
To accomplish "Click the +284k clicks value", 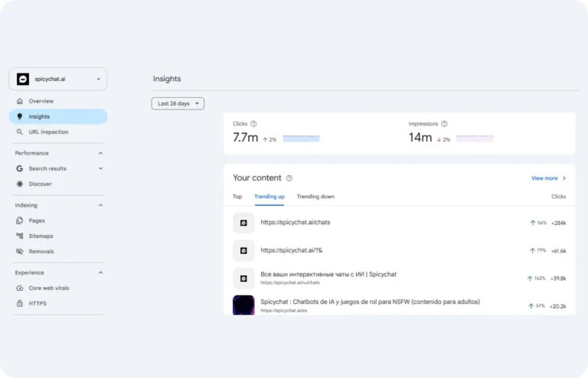I will click(558, 223).
